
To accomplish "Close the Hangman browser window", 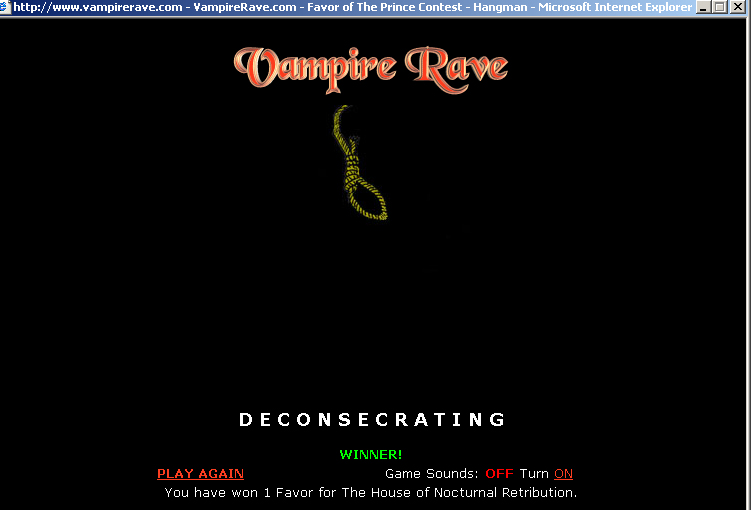I will 738,7.
